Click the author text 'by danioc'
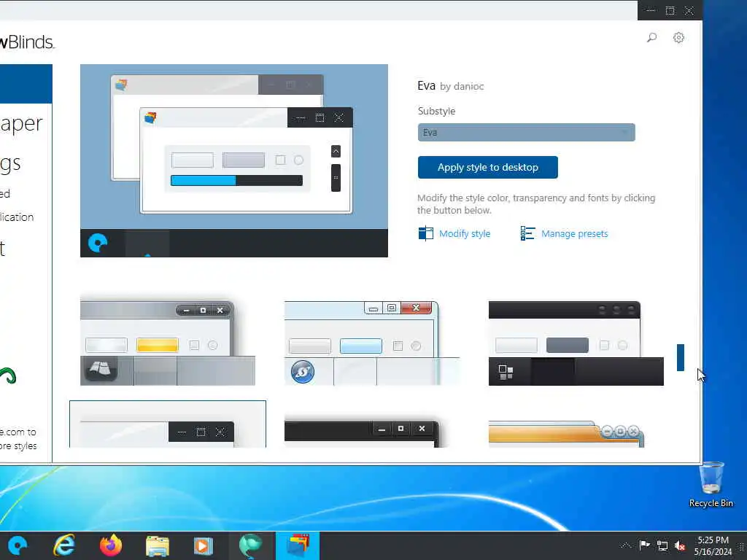The width and height of the screenshot is (747, 560). 462,87
